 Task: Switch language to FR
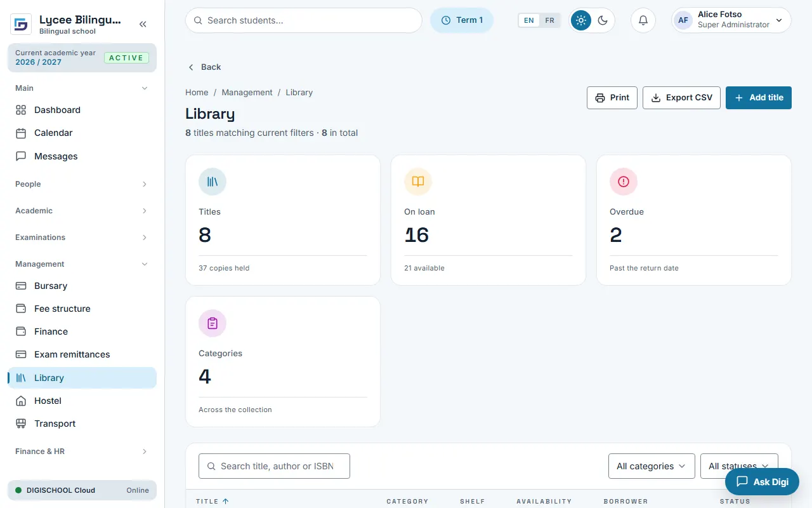[x=550, y=20]
